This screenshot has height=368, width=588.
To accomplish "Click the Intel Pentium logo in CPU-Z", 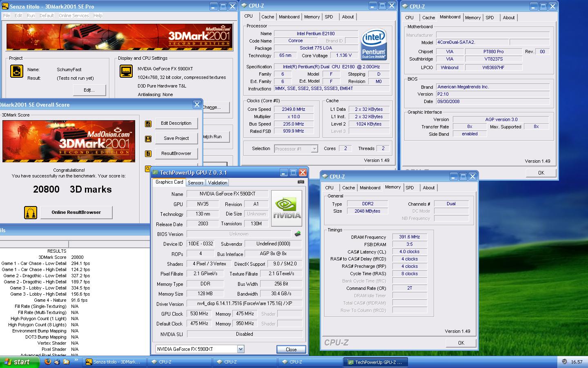I will [x=374, y=45].
